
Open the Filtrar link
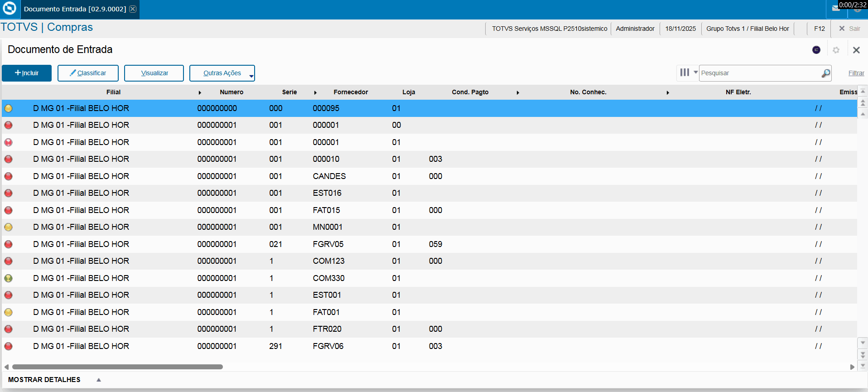pos(856,73)
